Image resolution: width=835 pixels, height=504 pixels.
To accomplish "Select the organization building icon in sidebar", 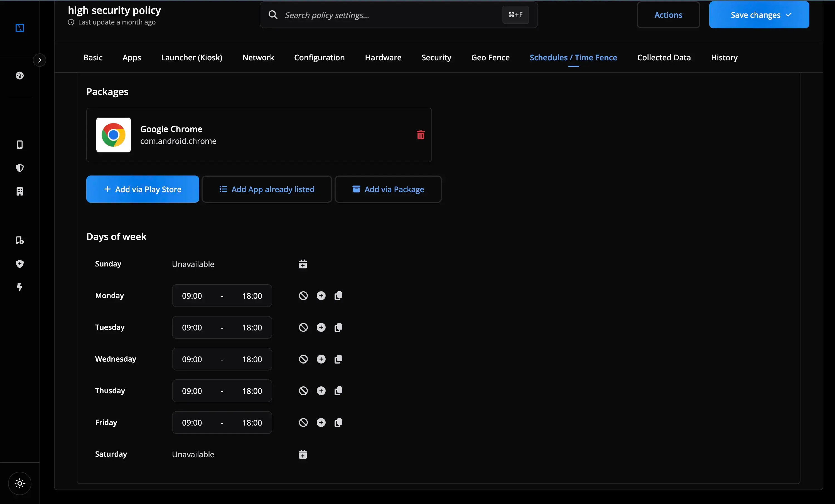I will point(20,192).
